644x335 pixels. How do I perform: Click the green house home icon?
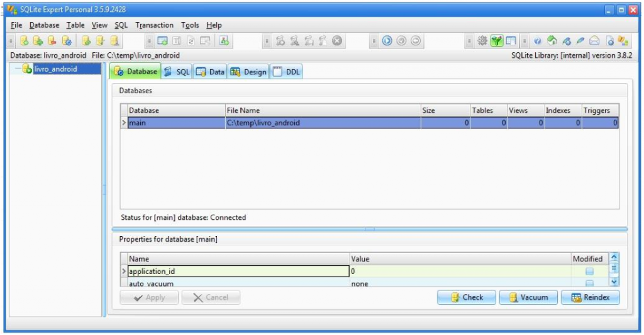[552, 40]
